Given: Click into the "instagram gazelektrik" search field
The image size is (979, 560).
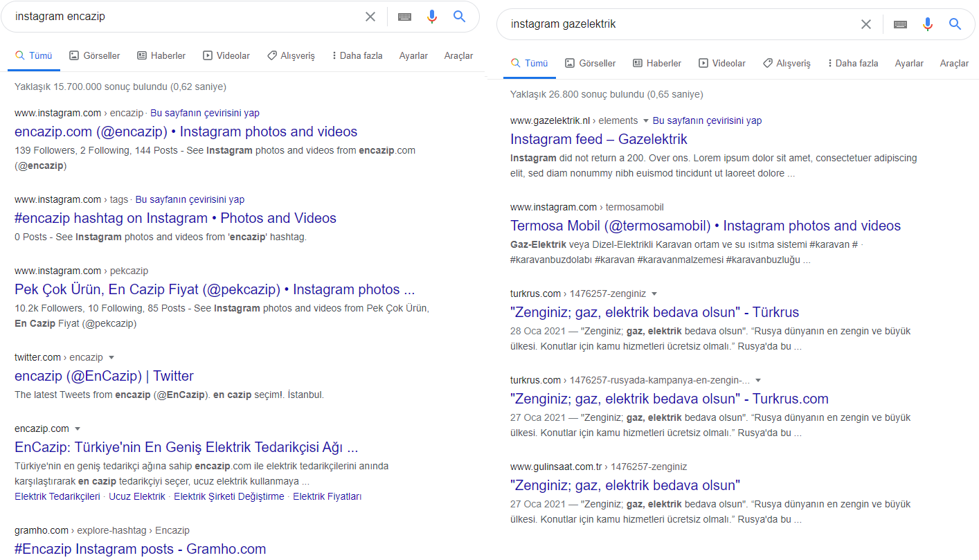Looking at the screenshot, I should [x=682, y=24].
